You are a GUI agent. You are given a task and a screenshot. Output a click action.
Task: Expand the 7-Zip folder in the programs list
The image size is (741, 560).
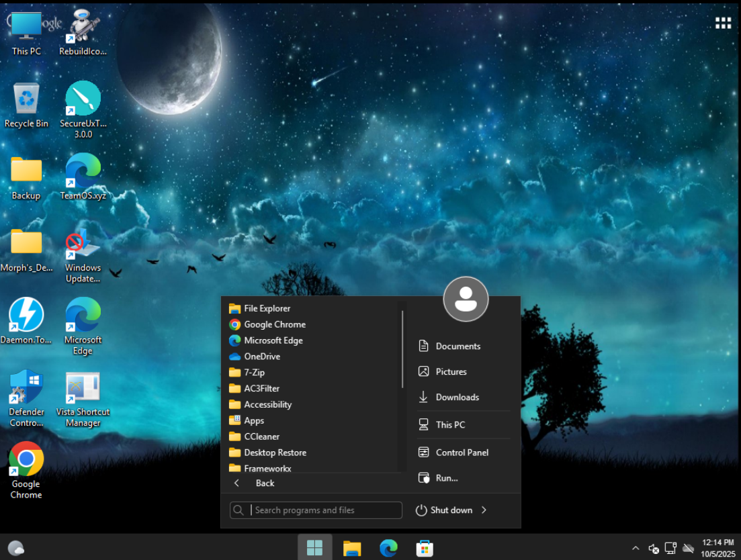pos(253,373)
